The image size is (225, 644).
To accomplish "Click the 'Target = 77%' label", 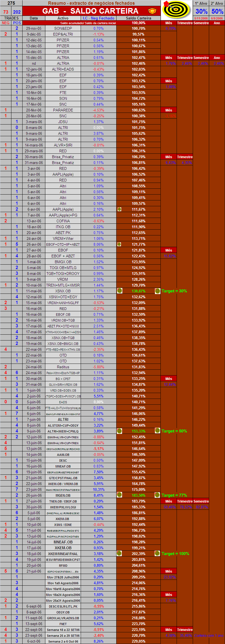I will 174,495.
